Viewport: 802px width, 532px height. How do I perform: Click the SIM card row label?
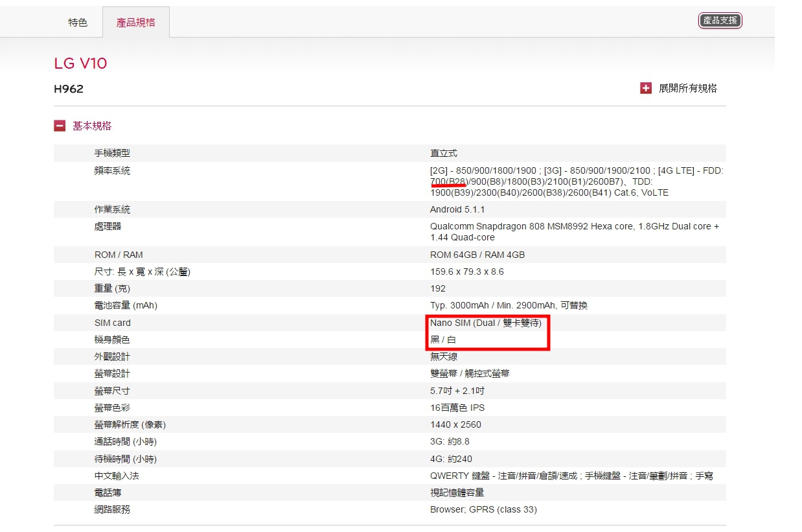click(x=112, y=323)
